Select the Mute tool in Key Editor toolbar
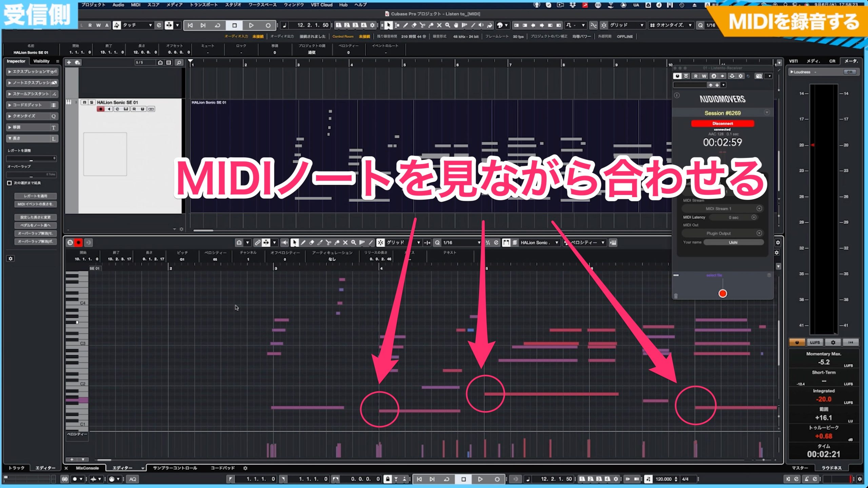Image resolution: width=868 pixels, height=488 pixels. point(345,242)
